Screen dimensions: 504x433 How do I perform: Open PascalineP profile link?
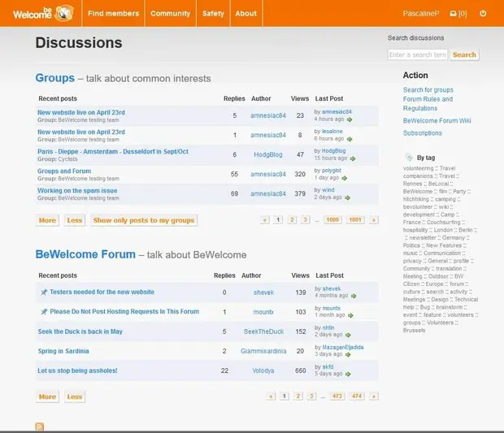[x=421, y=14]
